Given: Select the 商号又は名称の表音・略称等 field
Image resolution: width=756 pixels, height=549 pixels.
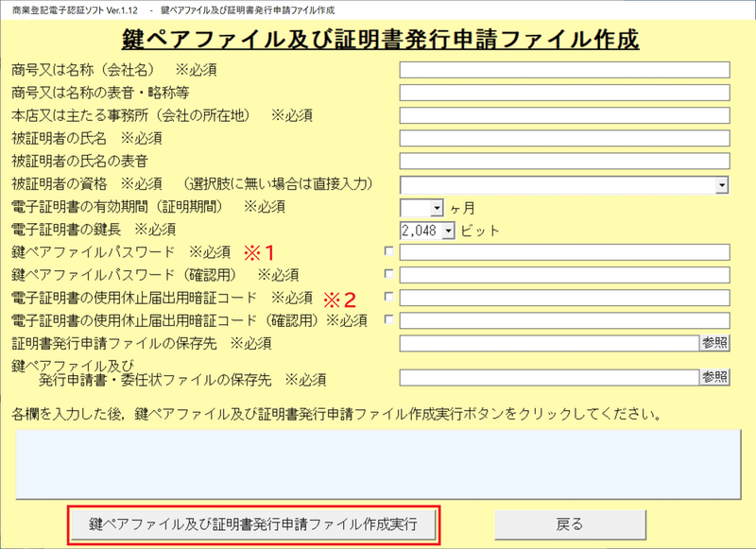Looking at the screenshot, I should (x=565, y=92).
